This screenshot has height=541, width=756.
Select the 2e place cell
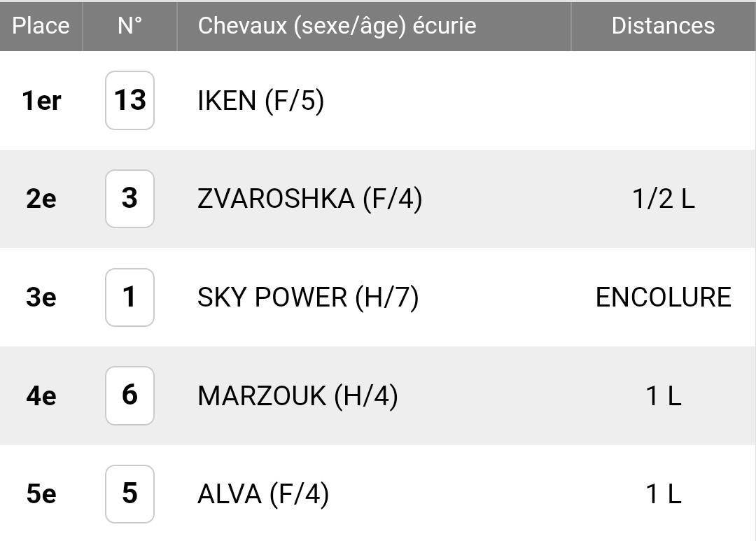click(41, 199)
